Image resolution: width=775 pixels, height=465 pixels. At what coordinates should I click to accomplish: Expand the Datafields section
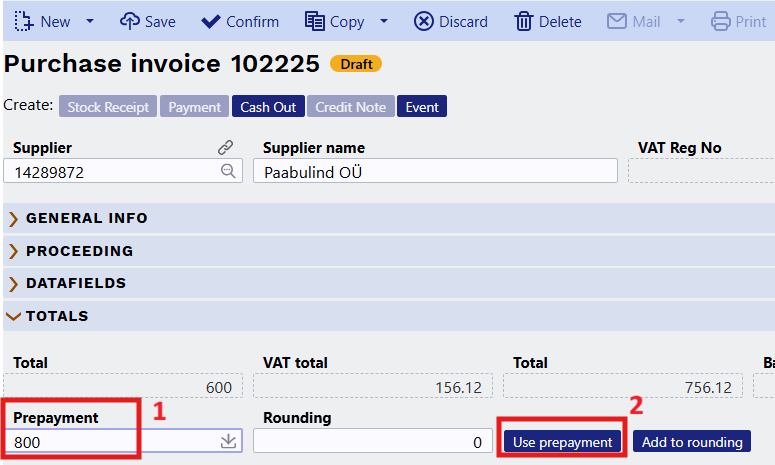[x=389, y=283]
